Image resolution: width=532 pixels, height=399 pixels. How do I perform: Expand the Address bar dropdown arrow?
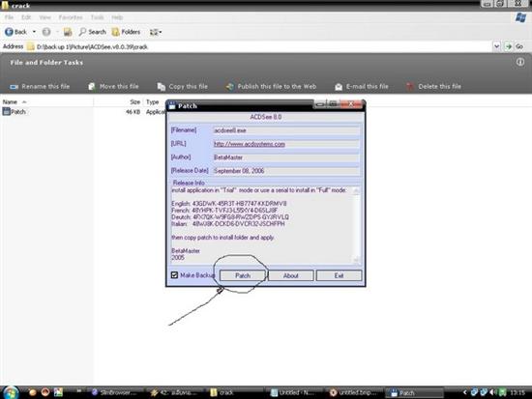click(x=496, y=46)
